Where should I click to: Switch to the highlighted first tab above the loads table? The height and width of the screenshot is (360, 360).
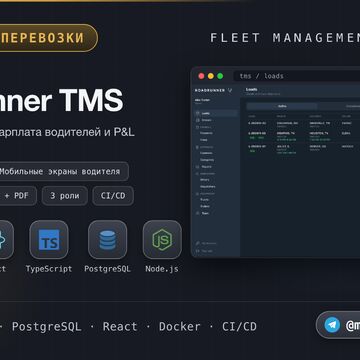point(282,106)
